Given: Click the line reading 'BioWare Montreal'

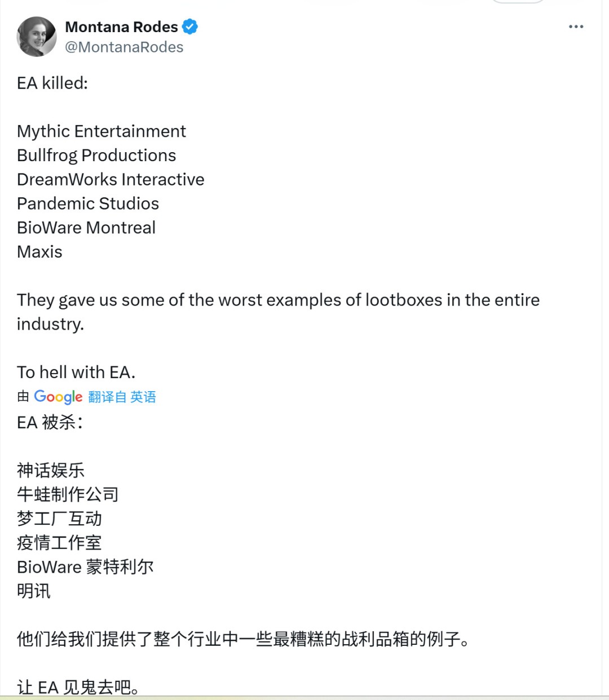Looking at the screenshot, I should click(x=86, y=228).
